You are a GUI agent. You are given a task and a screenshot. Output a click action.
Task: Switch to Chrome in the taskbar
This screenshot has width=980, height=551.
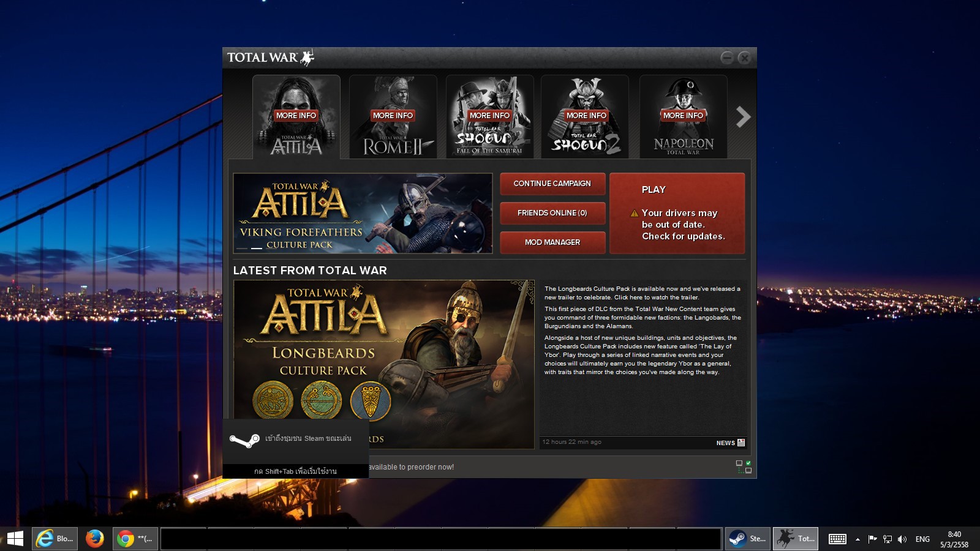(135, 539)
